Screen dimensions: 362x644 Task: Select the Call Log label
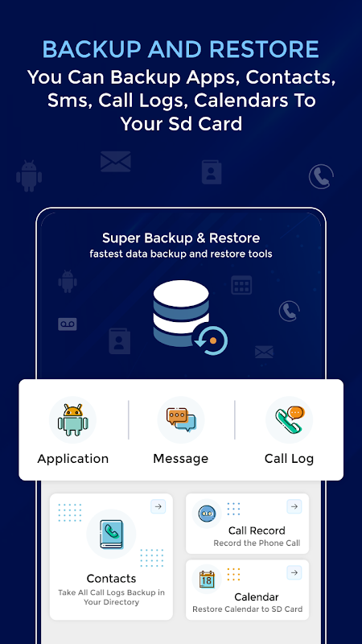point(290,459)
